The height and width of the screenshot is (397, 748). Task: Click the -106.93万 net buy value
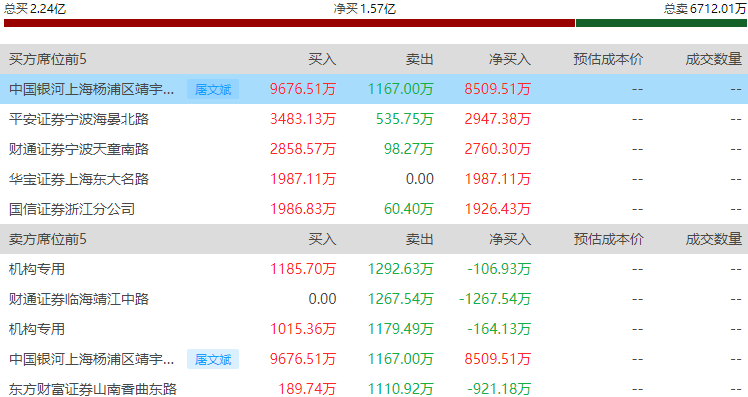(499, 269)
